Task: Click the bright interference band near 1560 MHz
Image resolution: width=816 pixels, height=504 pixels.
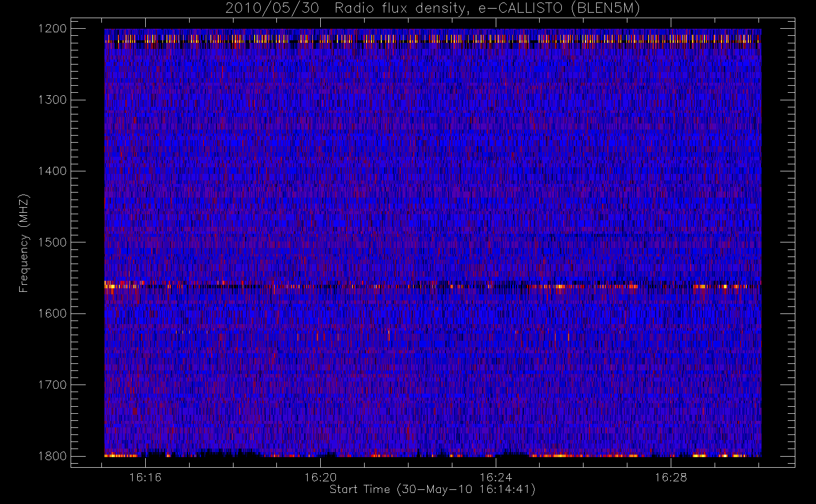Action: tap(433, 285)
